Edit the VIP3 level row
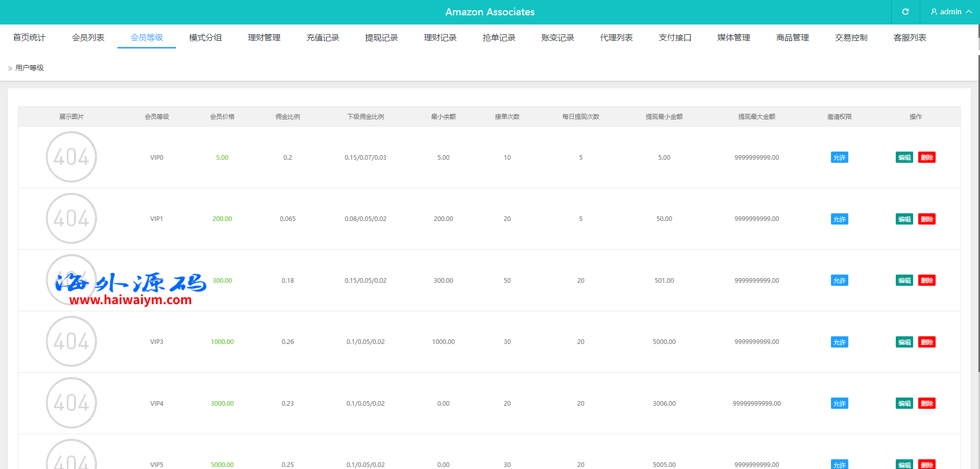980x469 pixels. [904, 342]
